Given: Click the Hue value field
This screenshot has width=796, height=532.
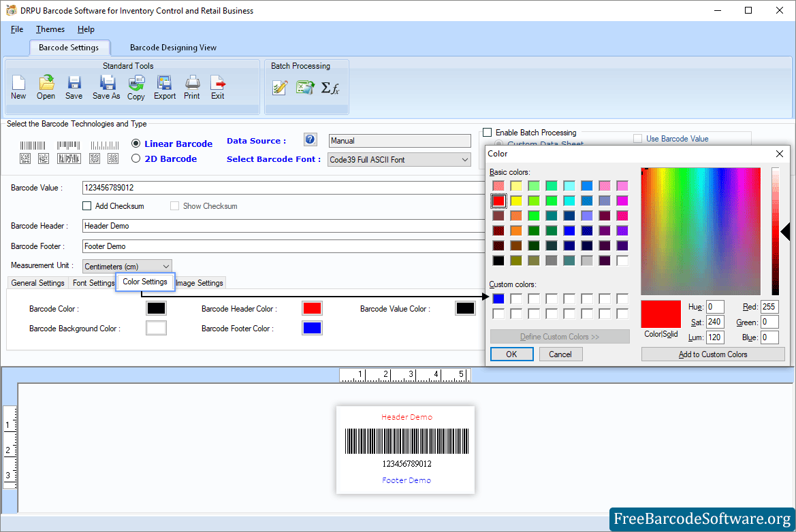Looking at the screenshot, I should [x=715, y=307].
